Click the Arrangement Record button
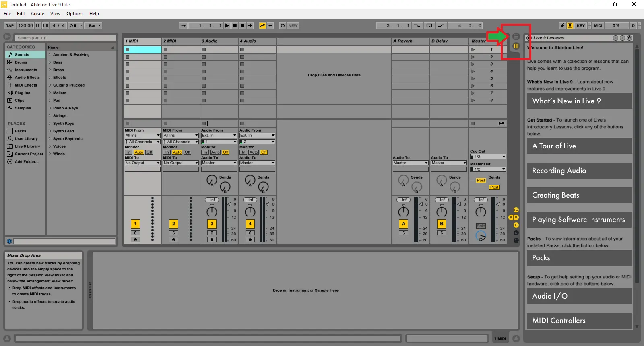Screen dimensions: 644x346 click(x=243, y=25)
